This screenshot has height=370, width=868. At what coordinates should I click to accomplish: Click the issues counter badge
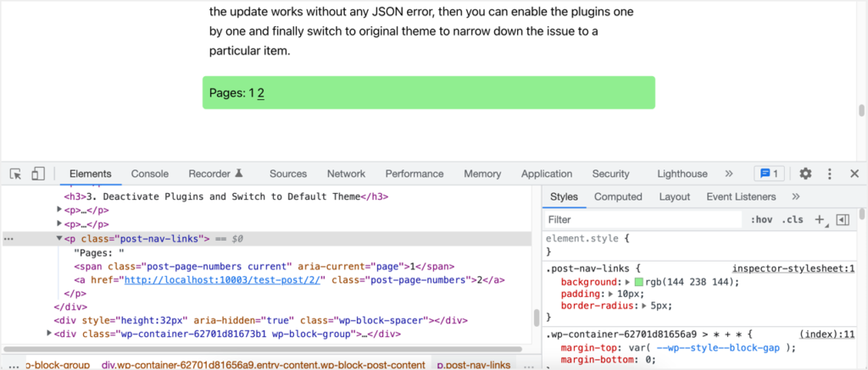coord(770,174)
